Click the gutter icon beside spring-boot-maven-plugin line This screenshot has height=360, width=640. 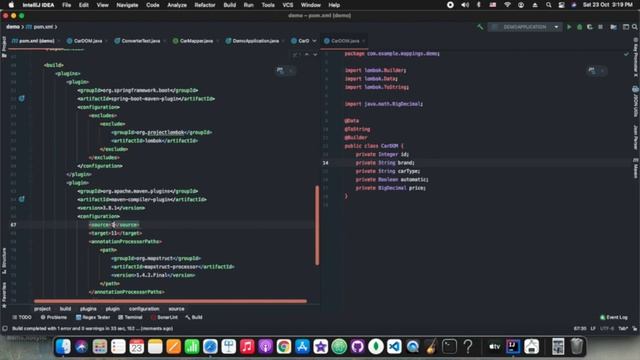click(22, 98)
